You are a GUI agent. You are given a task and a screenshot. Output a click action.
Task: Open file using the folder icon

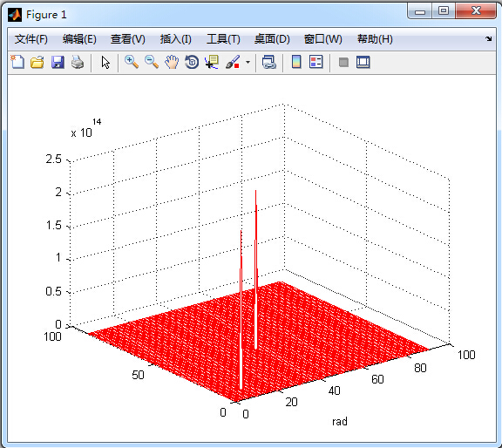coord(37,62)
